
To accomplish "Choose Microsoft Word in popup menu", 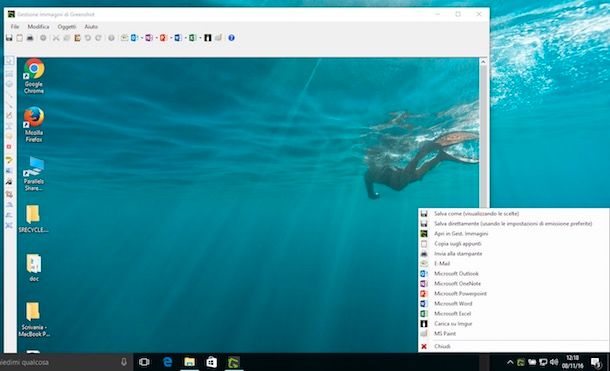I will pyautogui.click(x=514, y=303).
